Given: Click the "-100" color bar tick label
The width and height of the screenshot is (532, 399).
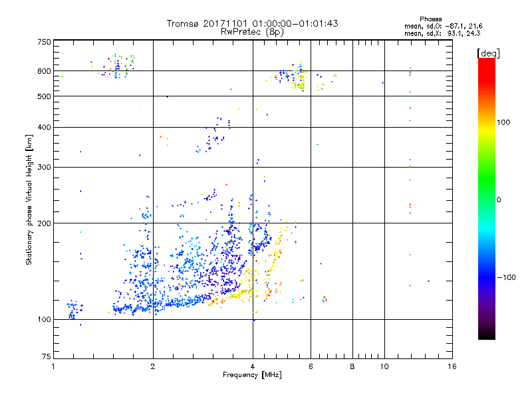Looking at the screenshot, I should [x=507, y=277].
